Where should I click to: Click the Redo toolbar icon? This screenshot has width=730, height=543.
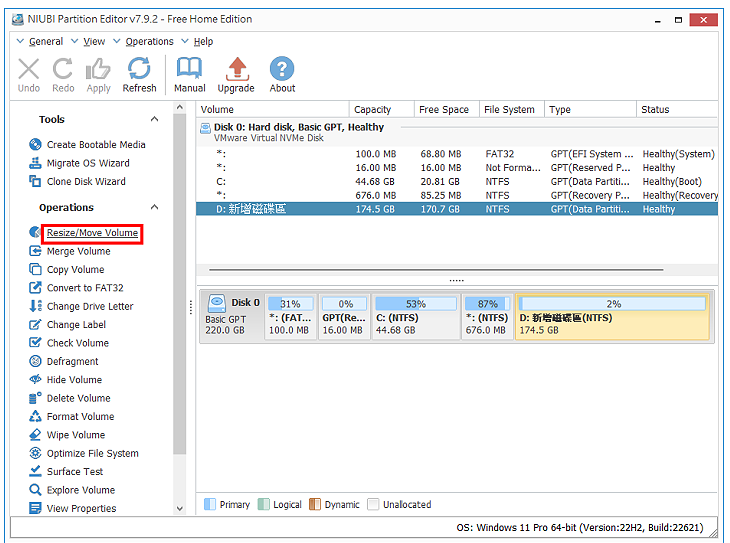click(x=63, y=69)
